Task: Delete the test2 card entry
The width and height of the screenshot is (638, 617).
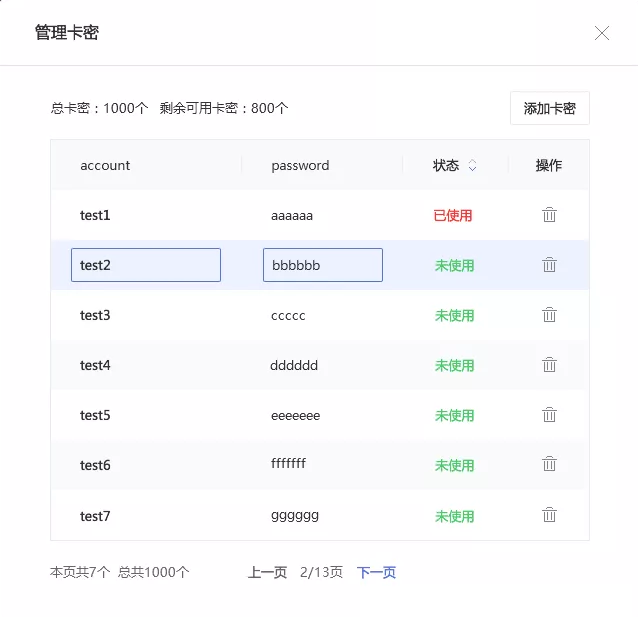Action: coord(549,265)
